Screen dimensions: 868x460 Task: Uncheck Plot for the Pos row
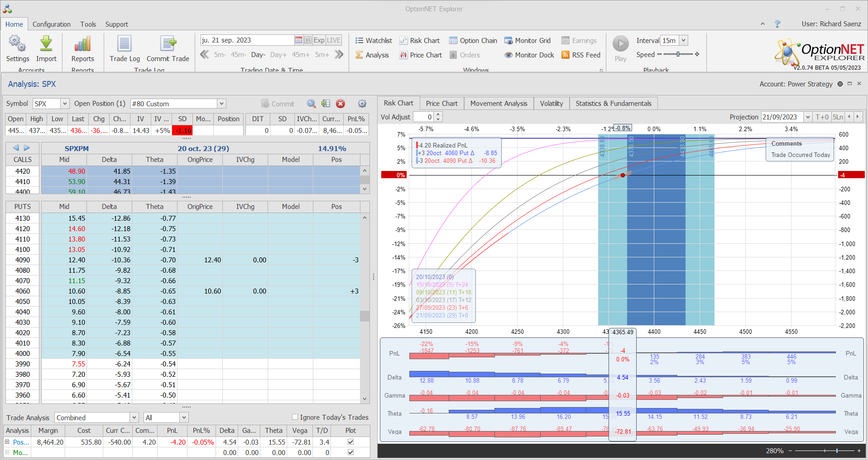(350, 442)
